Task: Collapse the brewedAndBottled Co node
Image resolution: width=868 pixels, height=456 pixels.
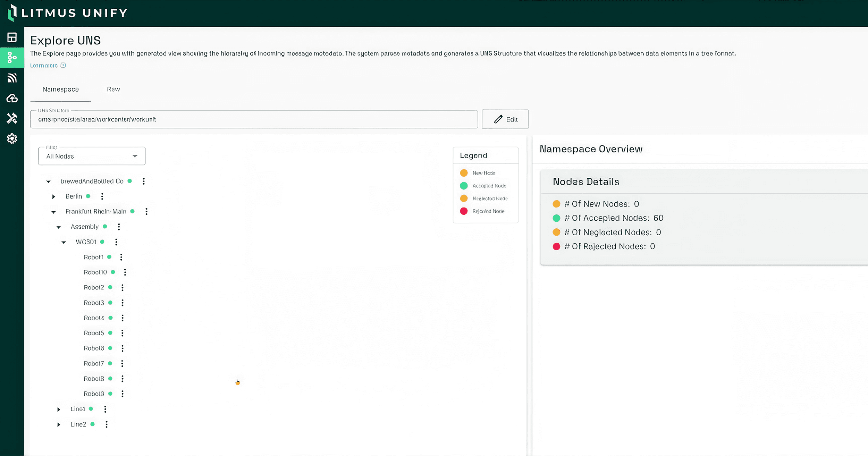Action: pyautogui.click(x=49, y=181)
